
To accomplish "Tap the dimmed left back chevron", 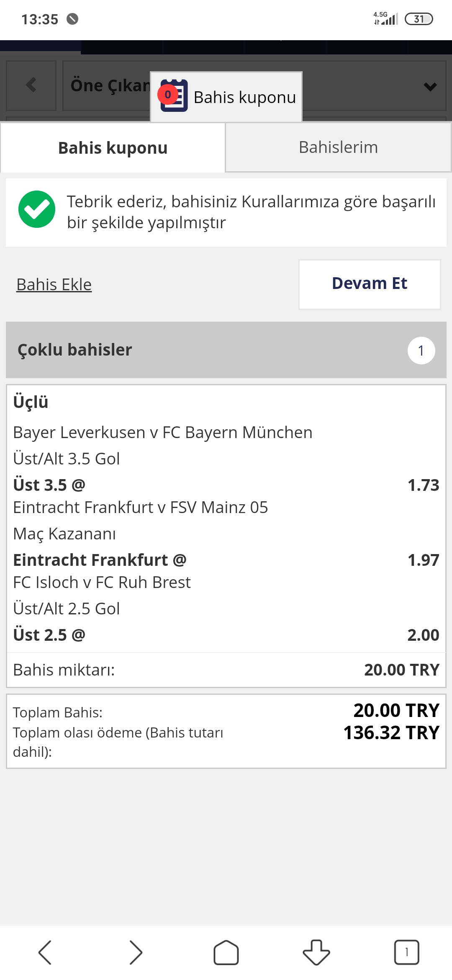I will [x=31, y=85].
